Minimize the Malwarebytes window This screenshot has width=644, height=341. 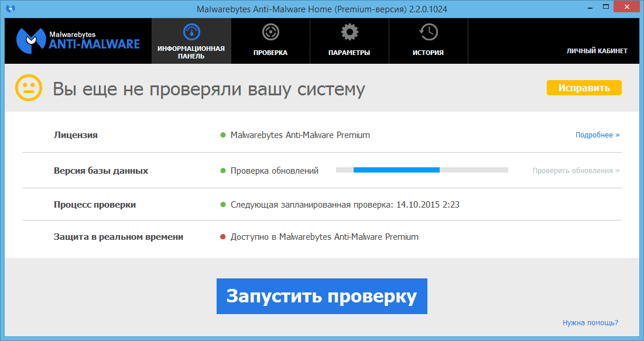tap(590, 8)
